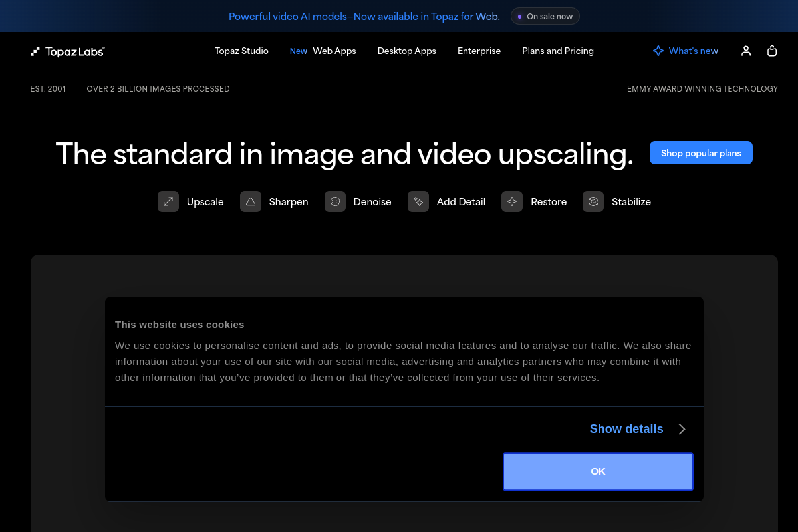This screenshot has height=532, width=798.
Task: Click the EST. 2001 text
Action: (x=48, y=89)
